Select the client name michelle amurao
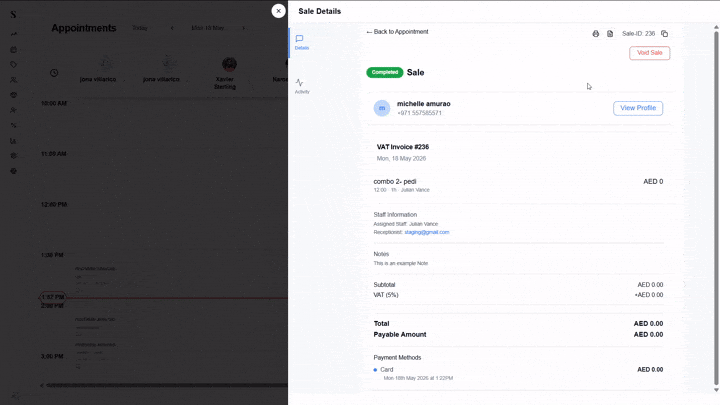The width and height of the screenshot is (720, 405). coord(423,104)
